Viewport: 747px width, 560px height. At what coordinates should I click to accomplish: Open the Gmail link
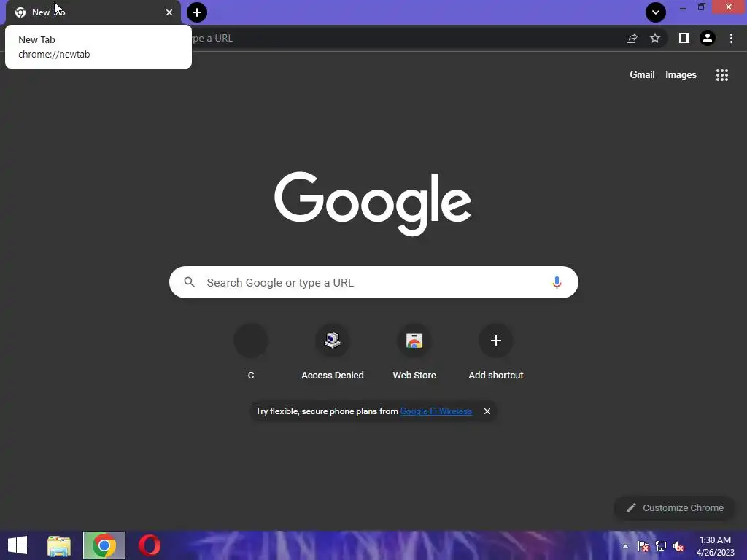[x=642, y=75]
